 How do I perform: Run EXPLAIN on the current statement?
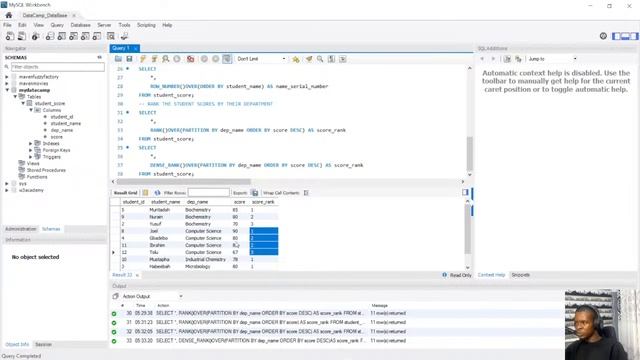point(165,59)
